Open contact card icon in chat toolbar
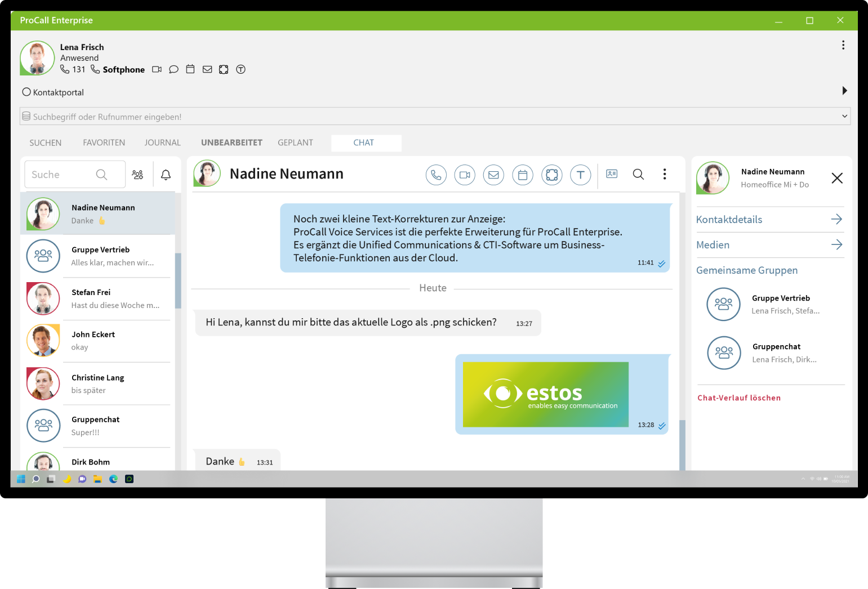868x589 pixels. click(x=612, y=174)
